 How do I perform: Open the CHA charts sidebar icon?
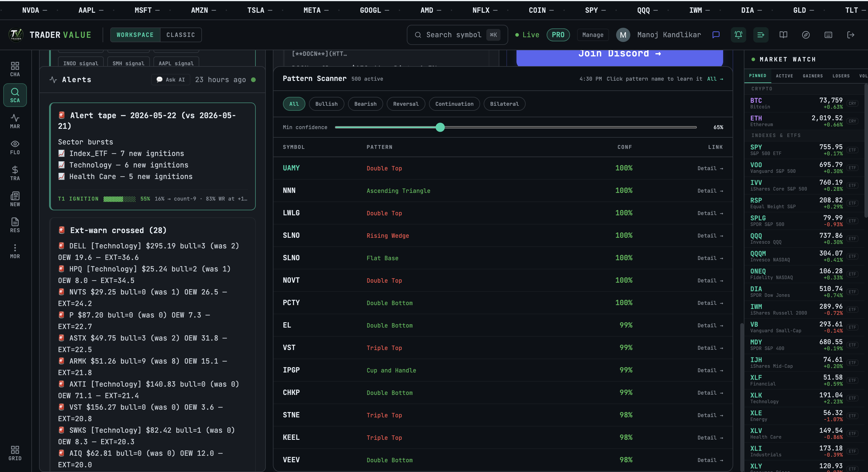(x=15, y=69)
